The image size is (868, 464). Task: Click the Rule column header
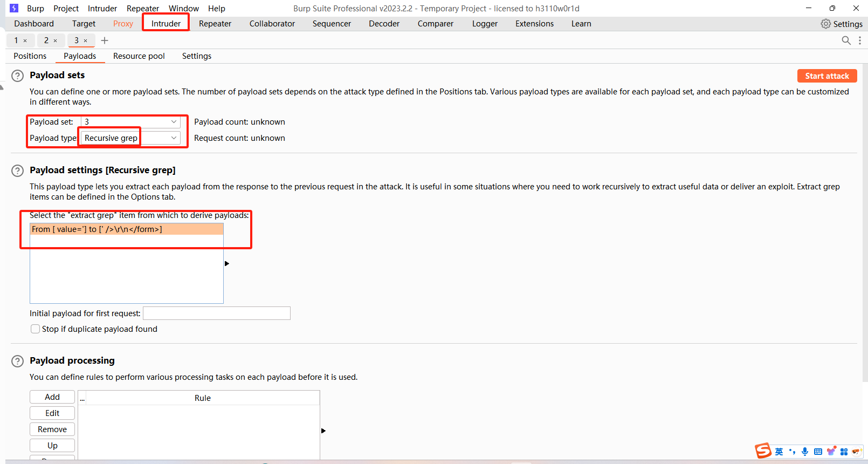tap(203, 398)
